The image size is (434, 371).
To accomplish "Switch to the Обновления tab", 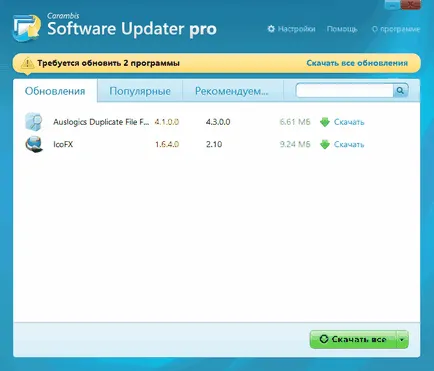I will point(55,91).
